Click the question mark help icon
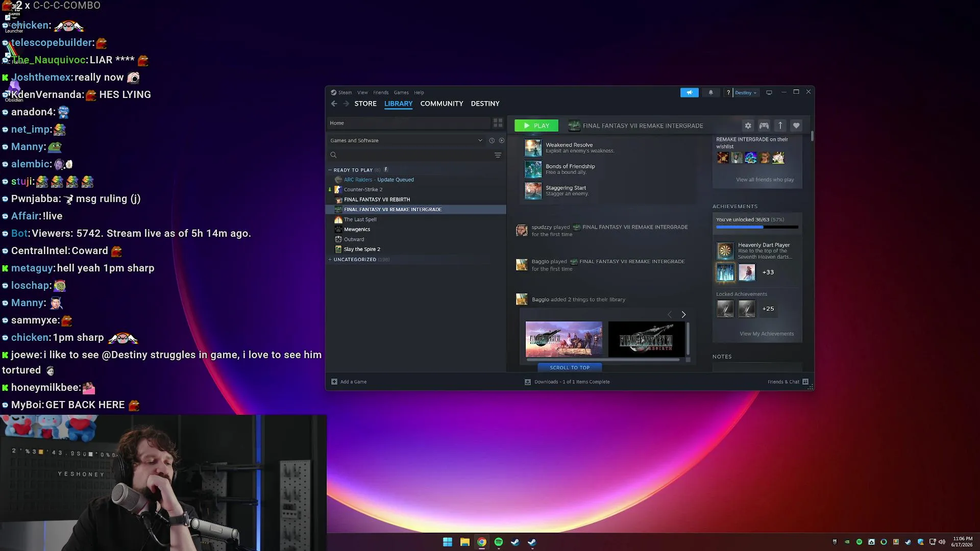The image size is (980, 551). tap(728, 92)
